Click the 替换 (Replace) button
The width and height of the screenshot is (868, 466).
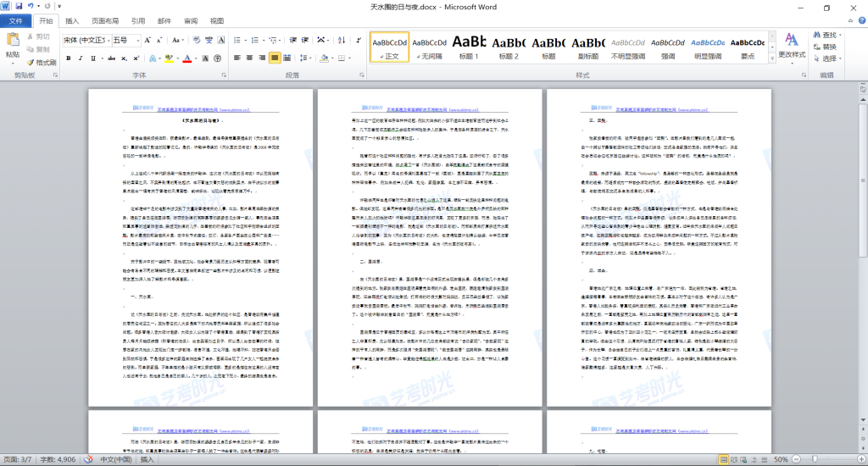(x=828, y=47)
